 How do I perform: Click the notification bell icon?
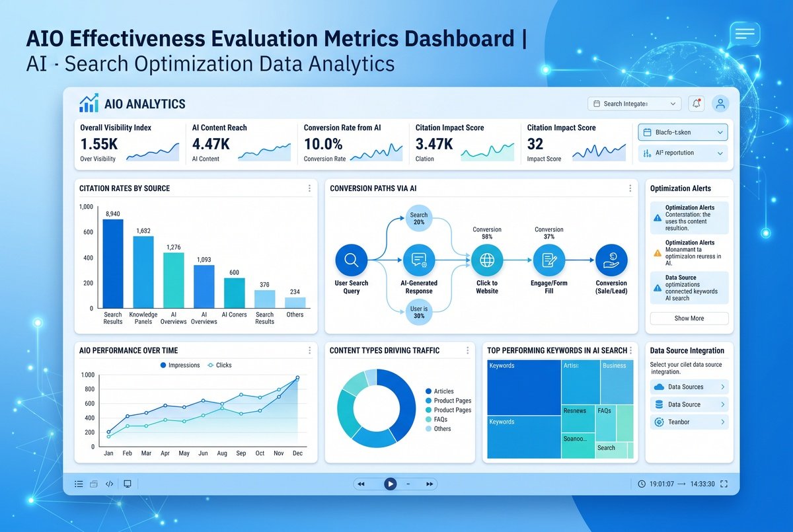coord(696,104)
